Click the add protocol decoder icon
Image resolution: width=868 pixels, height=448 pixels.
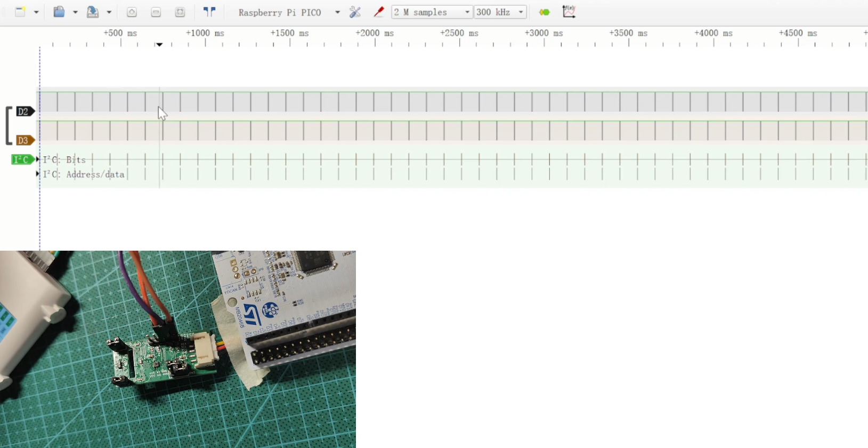click(544, 12)
